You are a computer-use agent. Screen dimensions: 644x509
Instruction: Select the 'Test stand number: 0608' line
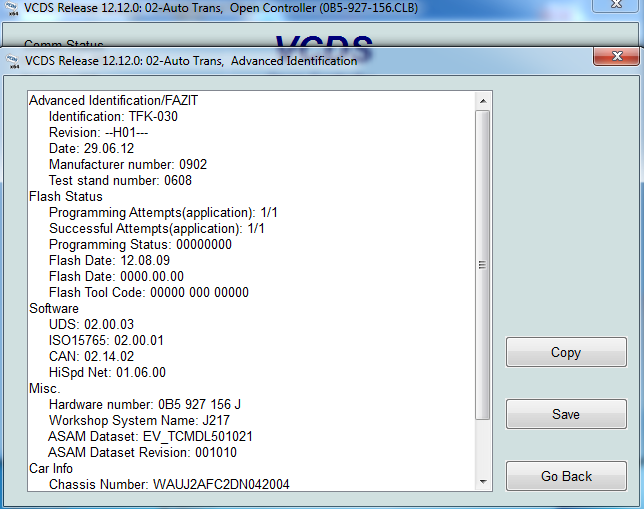point(120,181)
